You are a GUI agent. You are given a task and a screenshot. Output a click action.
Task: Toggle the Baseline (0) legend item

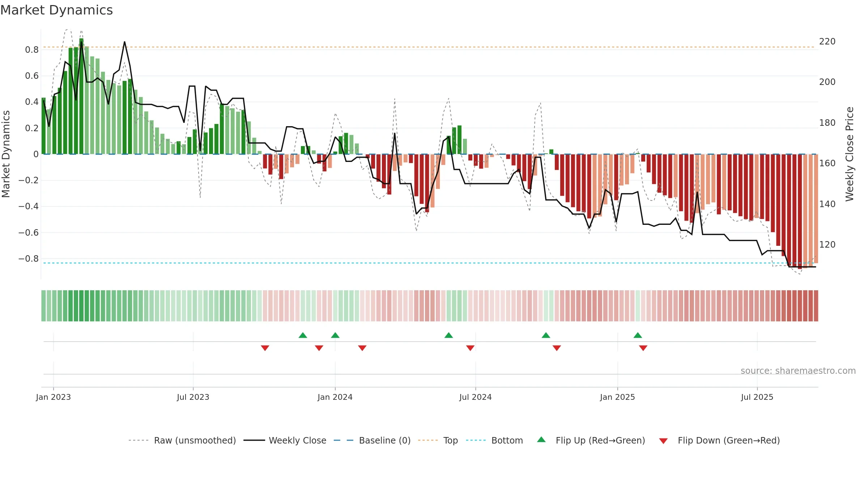[x=372, y=440]
